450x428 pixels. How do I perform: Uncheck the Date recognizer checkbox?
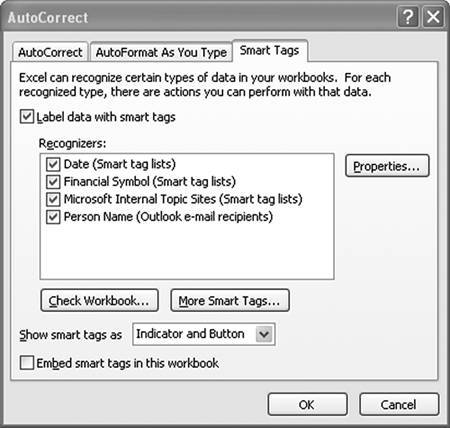click(x=53, y=164)
